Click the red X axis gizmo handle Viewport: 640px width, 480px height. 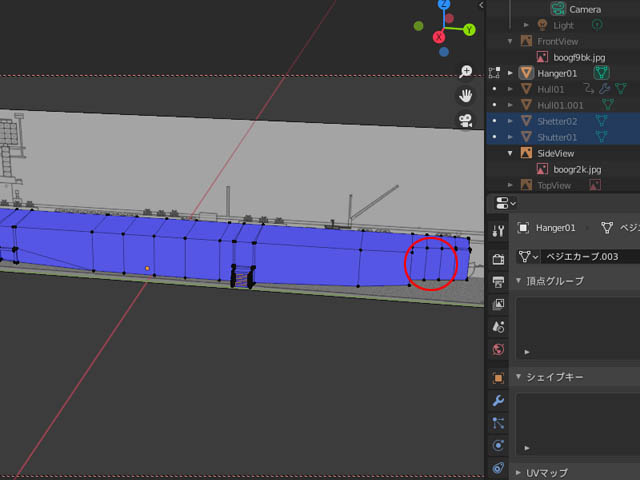click(439, 37)
